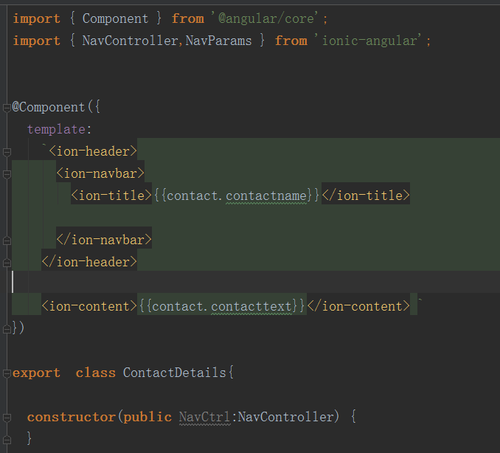
Task: Click the constructor keyword
Action: 72,417
